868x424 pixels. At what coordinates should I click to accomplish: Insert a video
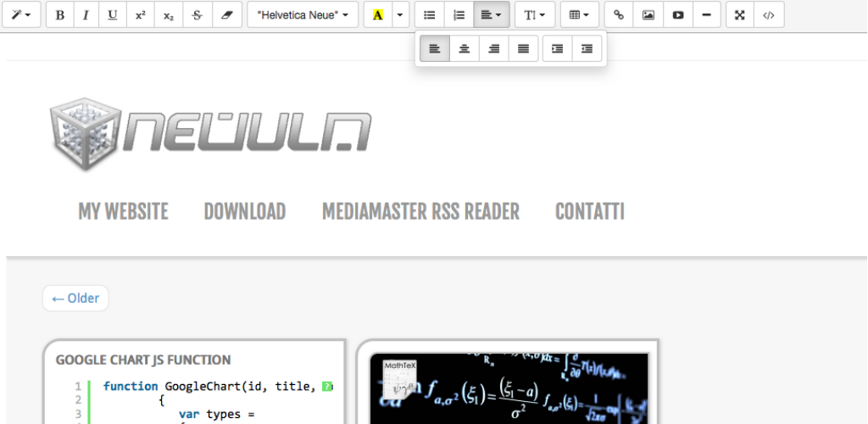point(678,15)
